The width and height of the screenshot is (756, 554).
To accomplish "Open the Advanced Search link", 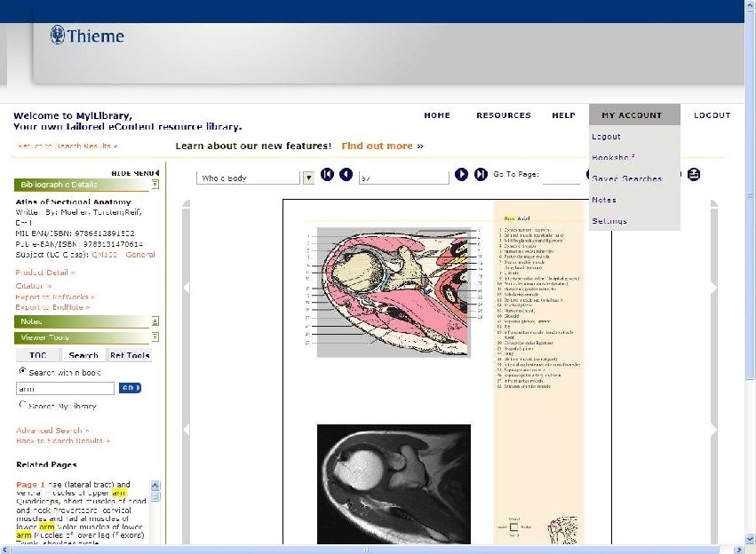I will click(x=52, y=431).
